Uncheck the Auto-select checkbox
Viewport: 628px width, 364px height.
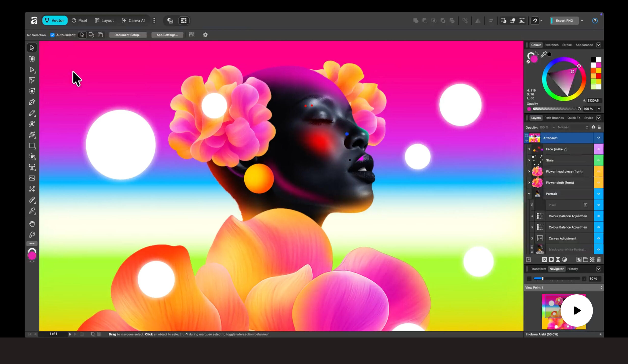coord(52,35)
